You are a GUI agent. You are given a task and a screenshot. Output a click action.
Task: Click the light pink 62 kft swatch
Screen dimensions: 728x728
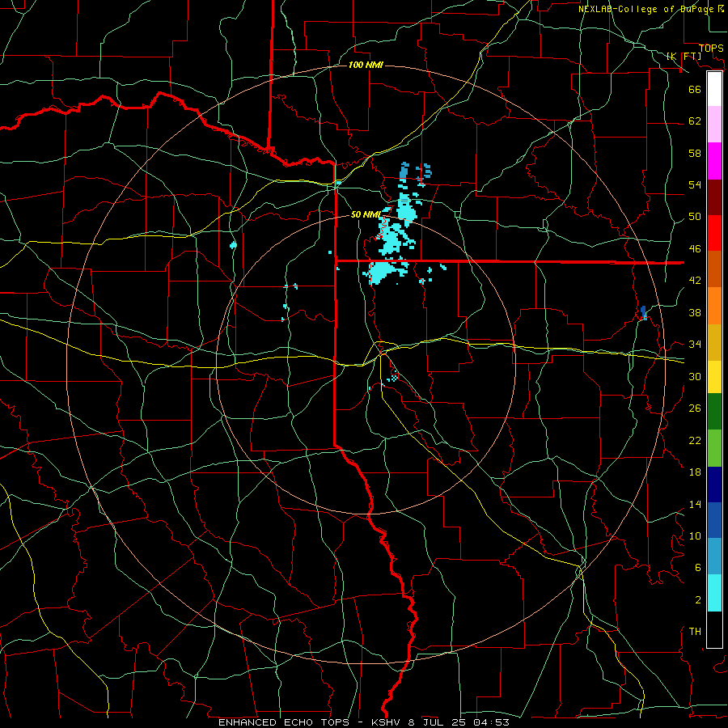click(x=714, y=124)
